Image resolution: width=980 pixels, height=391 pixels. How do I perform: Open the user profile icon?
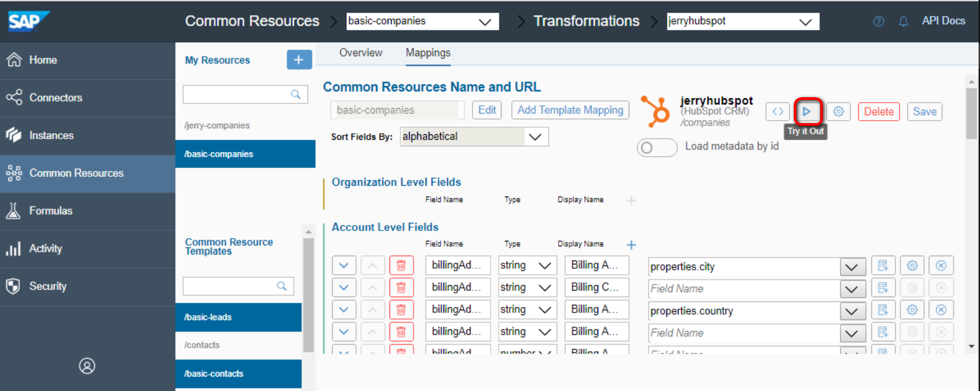point(87,365)
